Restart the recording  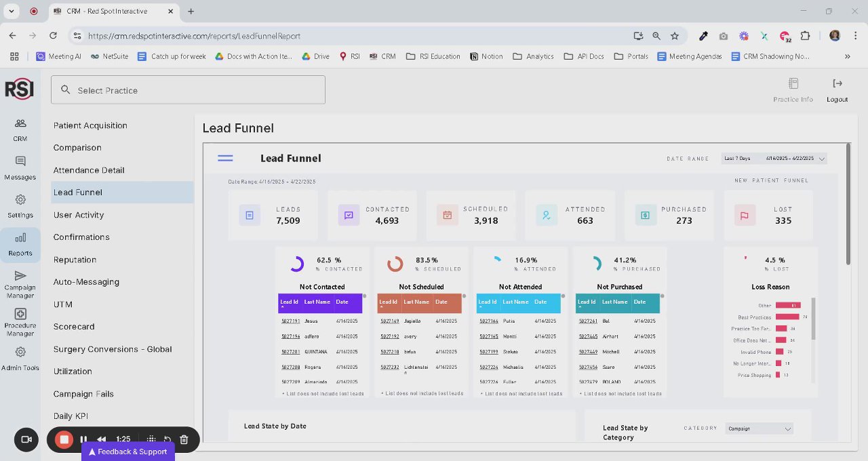point(167,439)
